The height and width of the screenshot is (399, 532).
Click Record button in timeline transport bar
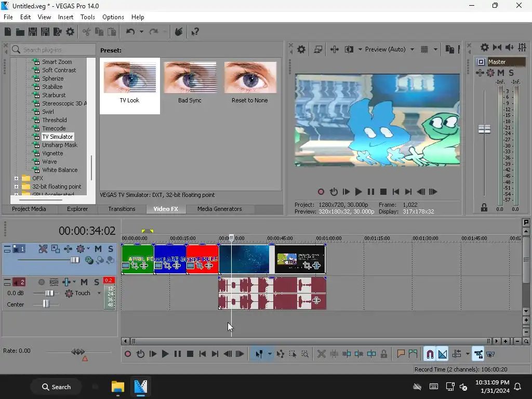(128, 354)
